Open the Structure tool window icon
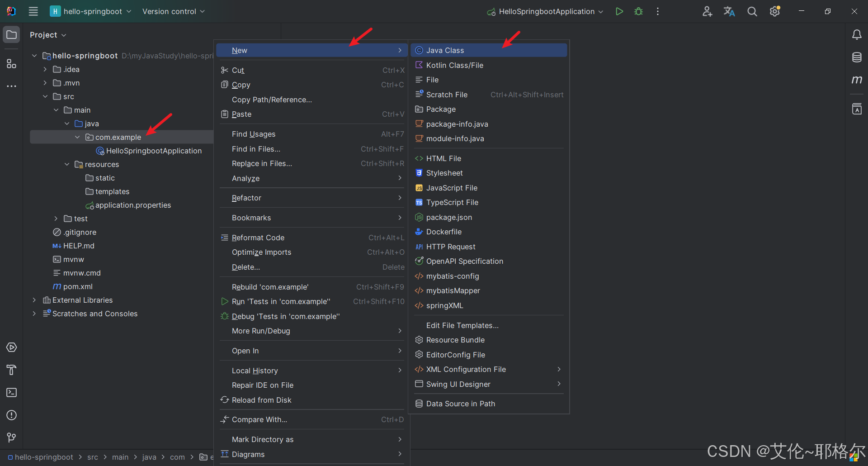The width and height of the screenshot is (868, 466). (11, 64)
